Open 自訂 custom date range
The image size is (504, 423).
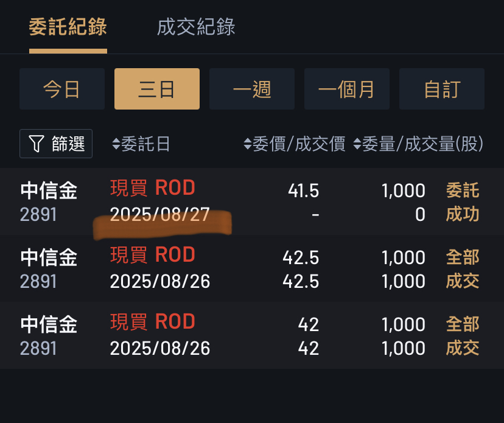[441, 89]
